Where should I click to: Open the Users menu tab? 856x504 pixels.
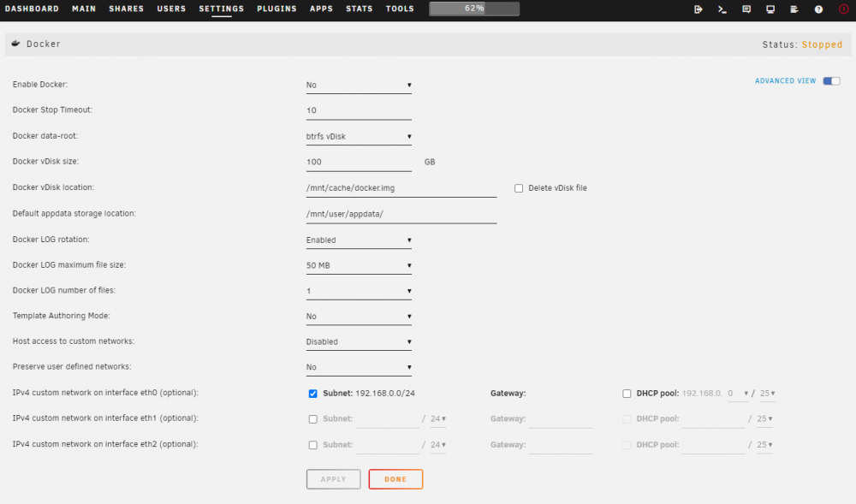click(171, 9)
